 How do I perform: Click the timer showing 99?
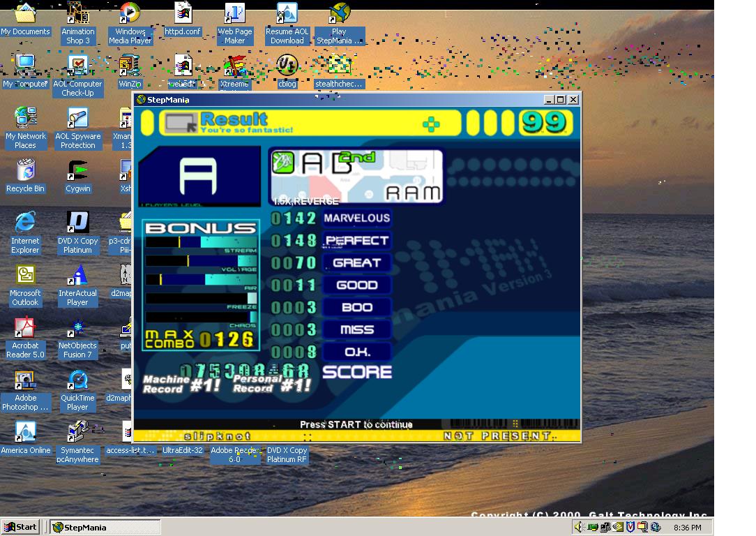[545, 122]
